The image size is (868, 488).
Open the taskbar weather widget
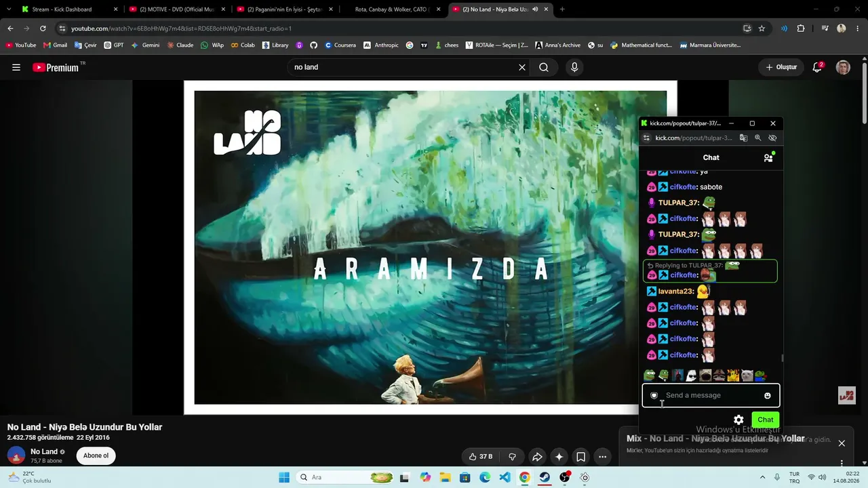click(29, 477)
